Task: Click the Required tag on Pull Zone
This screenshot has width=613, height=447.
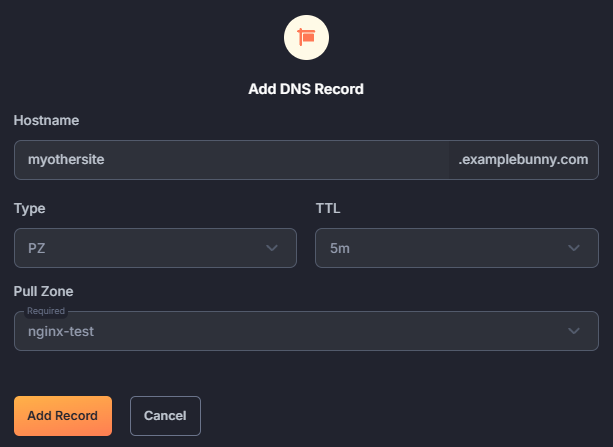Action: point(46,311)
